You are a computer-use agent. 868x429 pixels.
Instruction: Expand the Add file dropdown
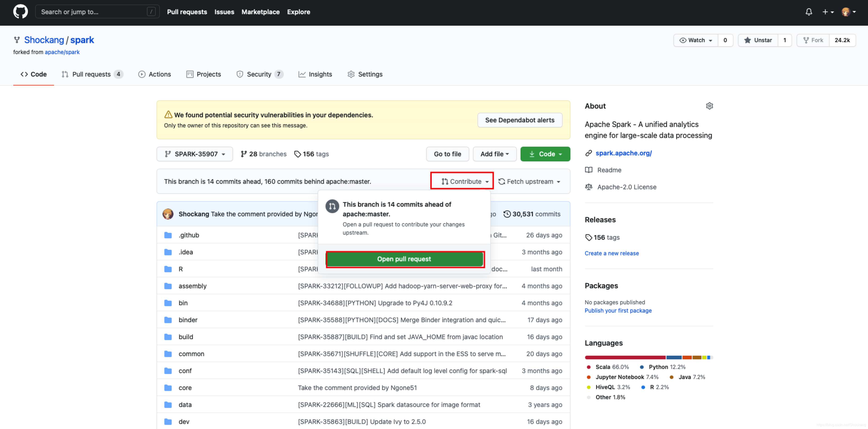(x=494, y=154)
